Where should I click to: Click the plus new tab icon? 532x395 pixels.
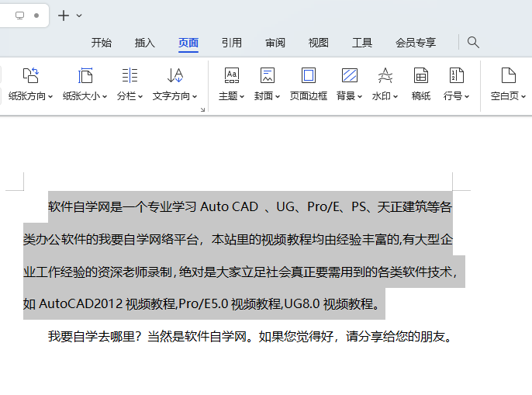(64, 16)
